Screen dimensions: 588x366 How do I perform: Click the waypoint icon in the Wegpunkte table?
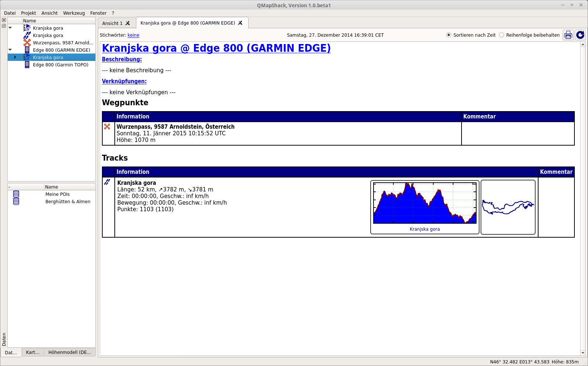click(x=107, y=127)
